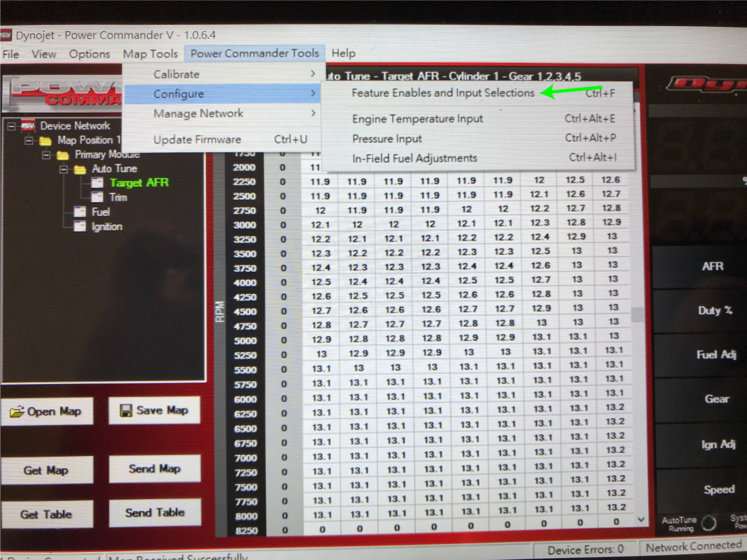Screen dimensions: 747x560
Task: Click the table's vertical scrollbar thumb
Action: [638, 315]
